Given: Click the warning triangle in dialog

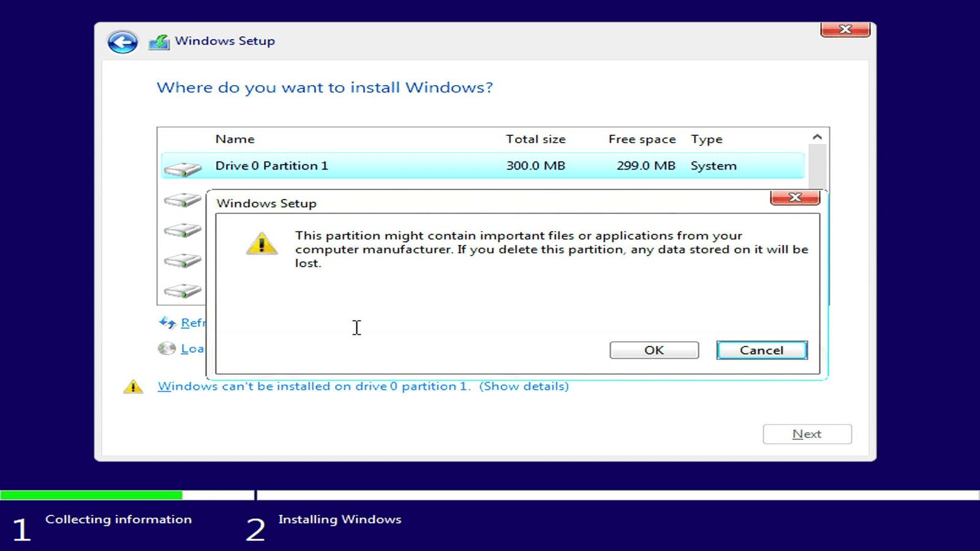Looking at the screenshot, I should (262, 244).
